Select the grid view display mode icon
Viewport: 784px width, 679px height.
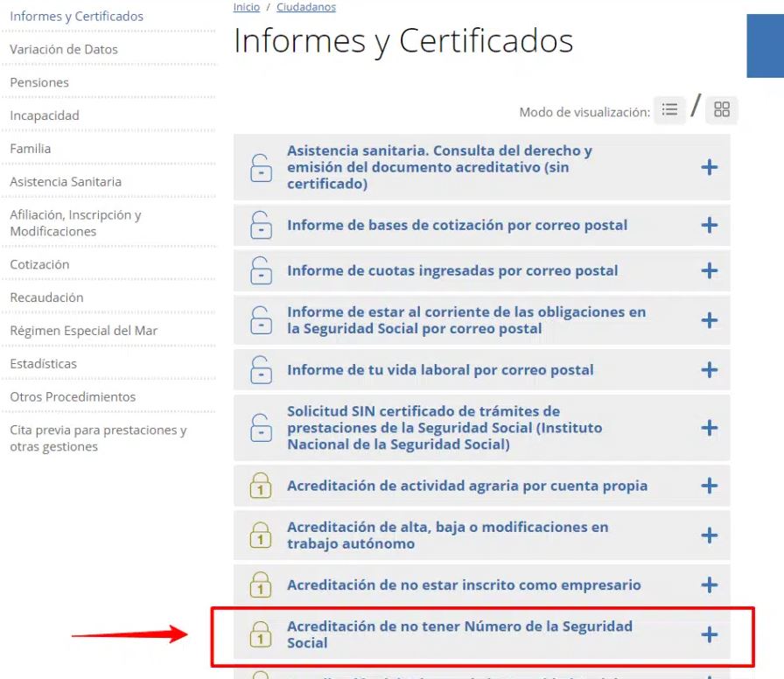(x=720, y=109)
